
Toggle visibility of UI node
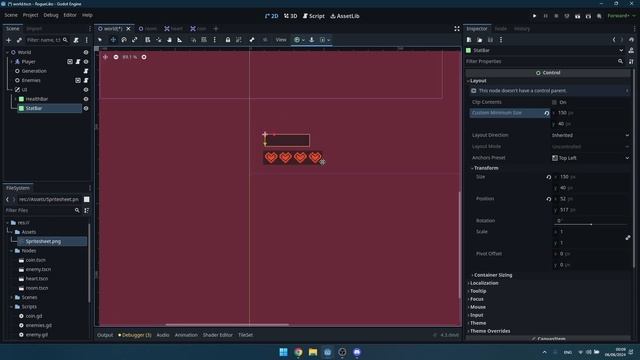[x=86, y=90]
